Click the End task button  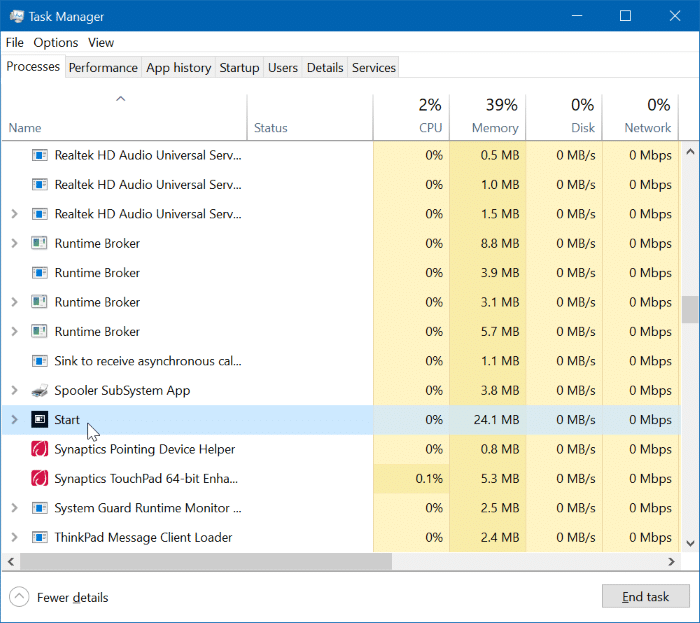pyautogui.click(x=646, y=597)
